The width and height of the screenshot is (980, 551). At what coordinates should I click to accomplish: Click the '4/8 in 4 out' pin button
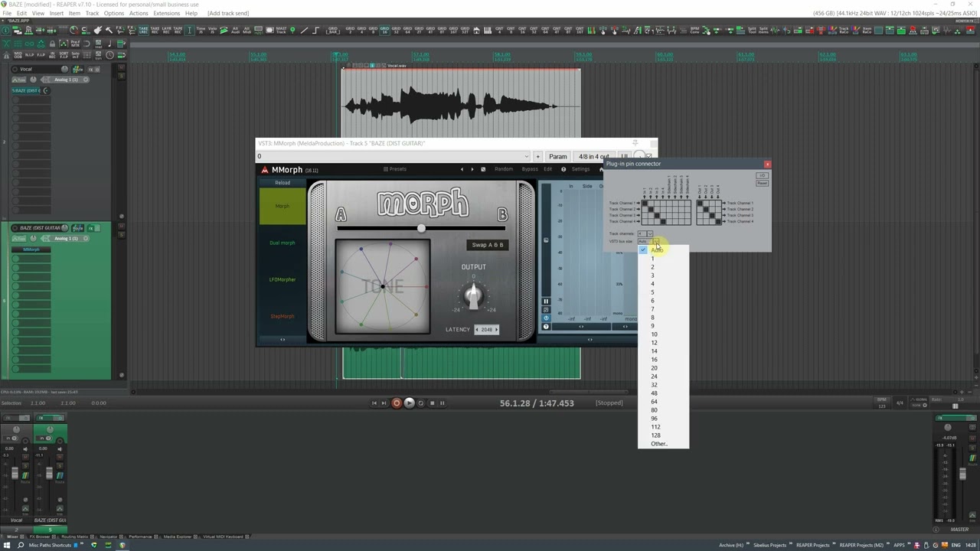(593, 157)
